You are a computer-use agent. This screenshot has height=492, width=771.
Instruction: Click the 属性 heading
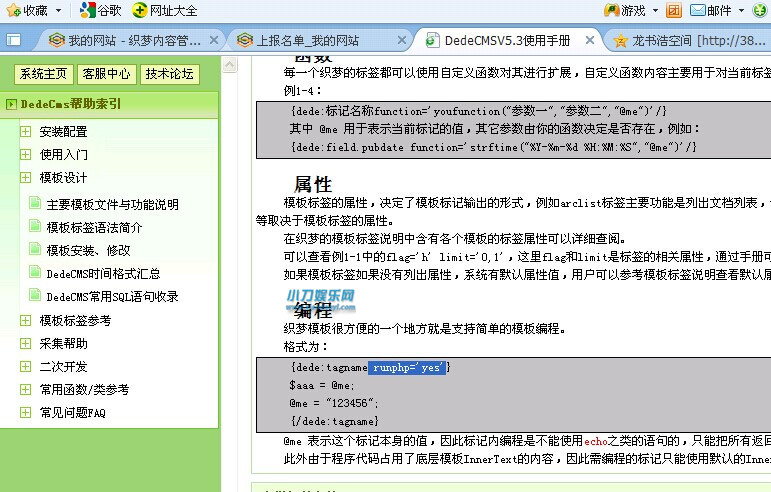pos(313,185)
